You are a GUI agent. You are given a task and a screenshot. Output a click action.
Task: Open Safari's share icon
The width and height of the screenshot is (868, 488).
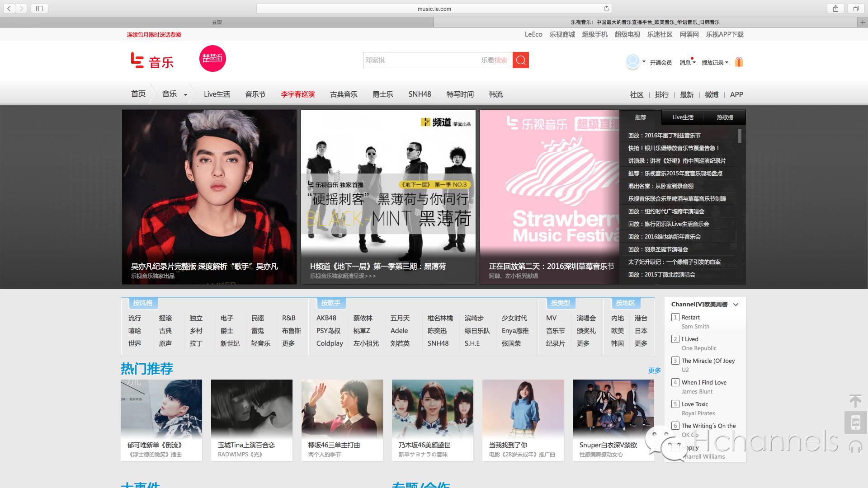(835, 9)
